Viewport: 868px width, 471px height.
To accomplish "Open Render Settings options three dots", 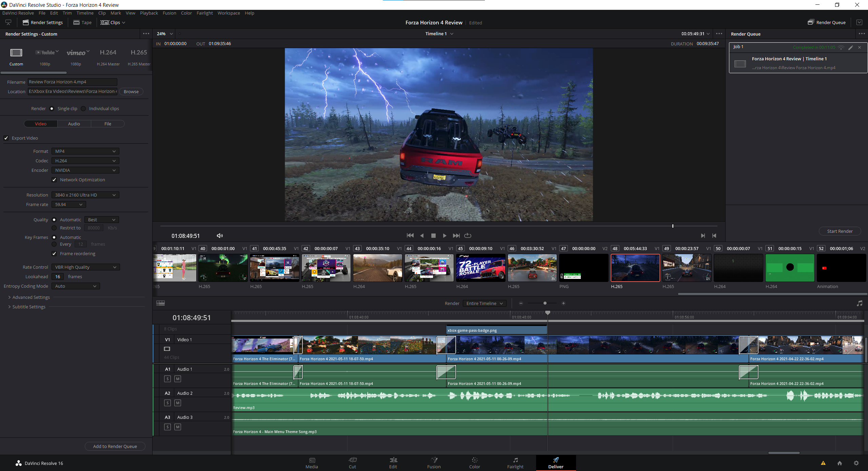I will tap(146, 34).
